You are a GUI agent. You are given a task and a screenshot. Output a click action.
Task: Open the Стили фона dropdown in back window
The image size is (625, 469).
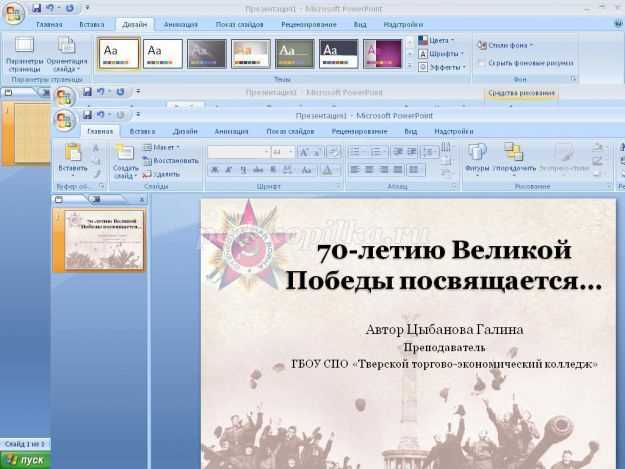505,45
